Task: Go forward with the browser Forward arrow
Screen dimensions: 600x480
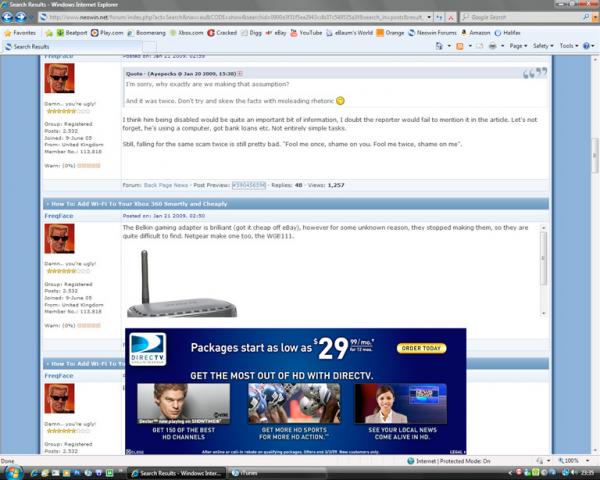Action: (21, 17)
